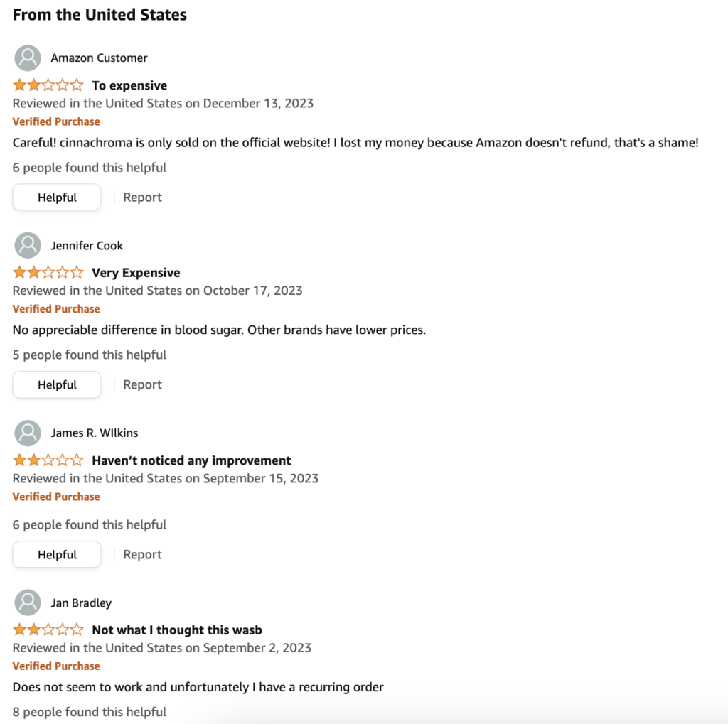Click stars beside 'Haven't noticed any improvement'
This screenshot has height=724, width=728.
point(48,460)
